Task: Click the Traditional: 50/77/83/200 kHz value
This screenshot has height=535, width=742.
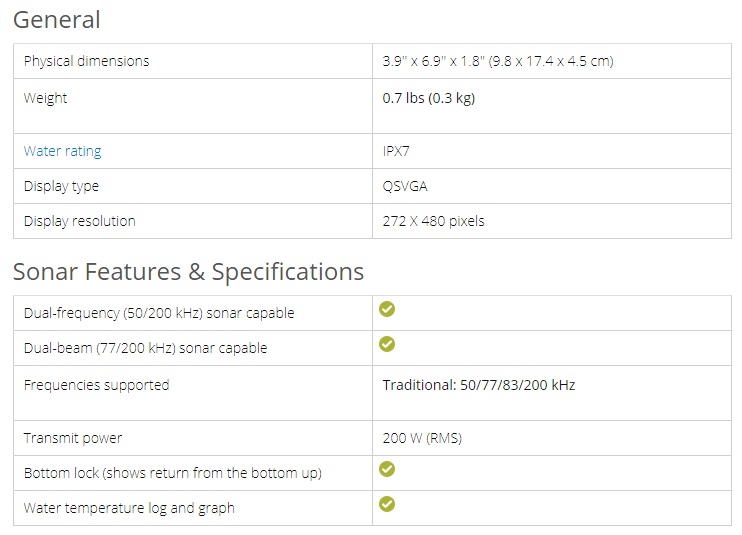Action: coord(478,385)
